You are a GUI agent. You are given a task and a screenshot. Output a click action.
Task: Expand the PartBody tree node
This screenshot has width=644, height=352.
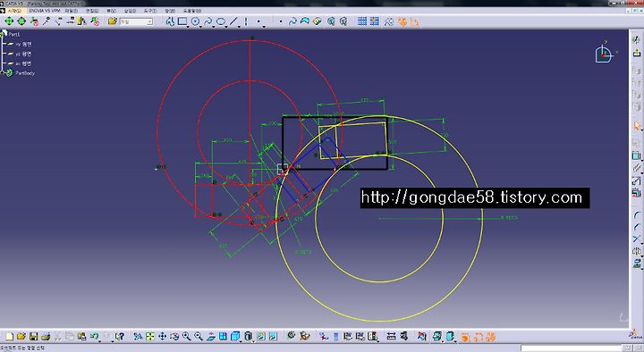pyautogui.click(x=2, y=73)
